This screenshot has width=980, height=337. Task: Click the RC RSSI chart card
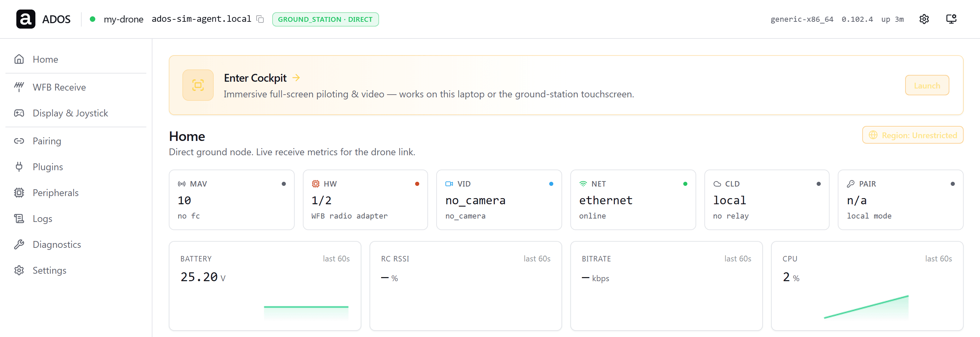465,286
